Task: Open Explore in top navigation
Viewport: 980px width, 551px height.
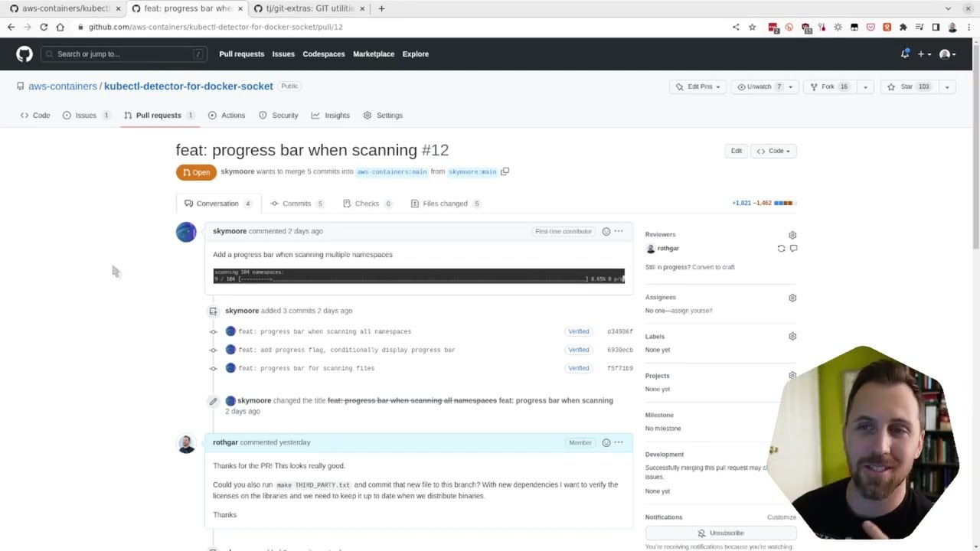Action: (416, 54)
